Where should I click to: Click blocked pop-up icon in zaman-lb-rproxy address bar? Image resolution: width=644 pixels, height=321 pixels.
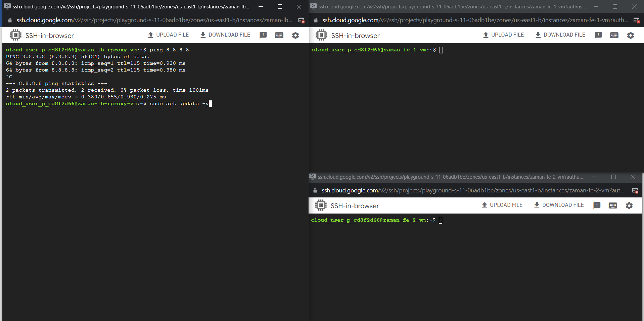point(301,20)
